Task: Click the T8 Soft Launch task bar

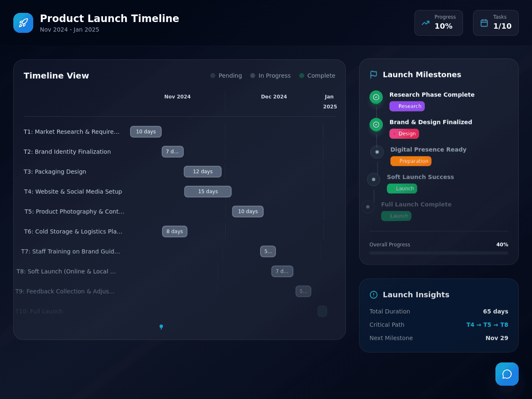Action: pyautogui.click(x=282, y=271)
